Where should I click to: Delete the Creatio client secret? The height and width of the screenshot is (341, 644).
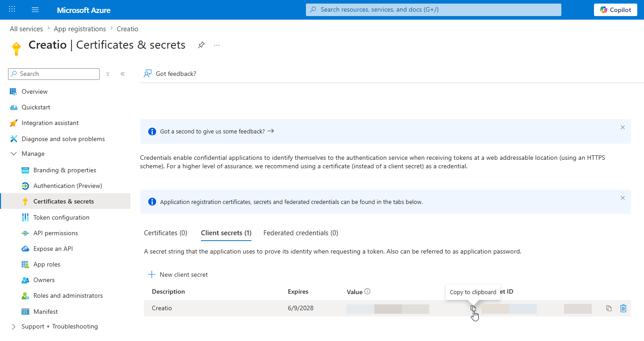[623, 308]
